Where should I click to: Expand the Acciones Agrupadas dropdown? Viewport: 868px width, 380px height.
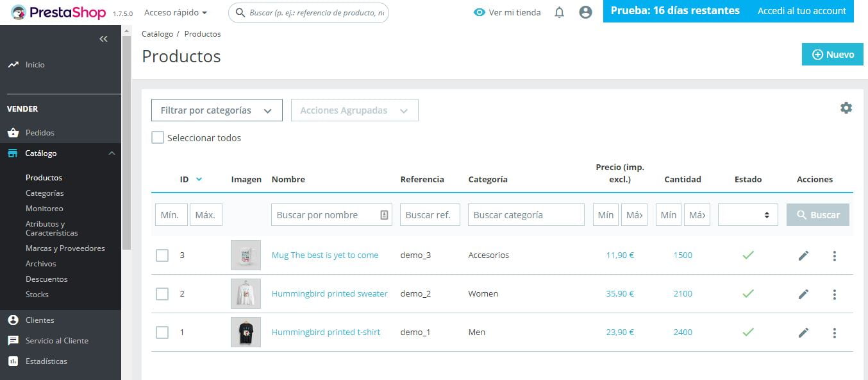click(x=355, y=110)
